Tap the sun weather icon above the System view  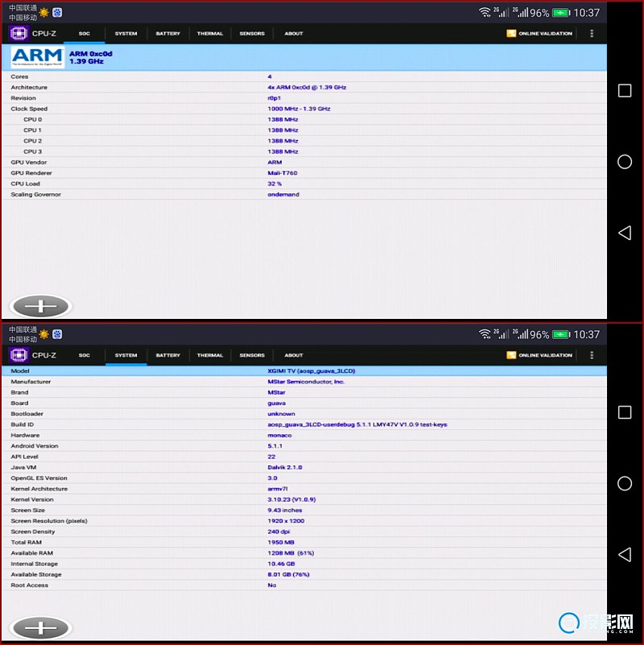pos(43,334)
